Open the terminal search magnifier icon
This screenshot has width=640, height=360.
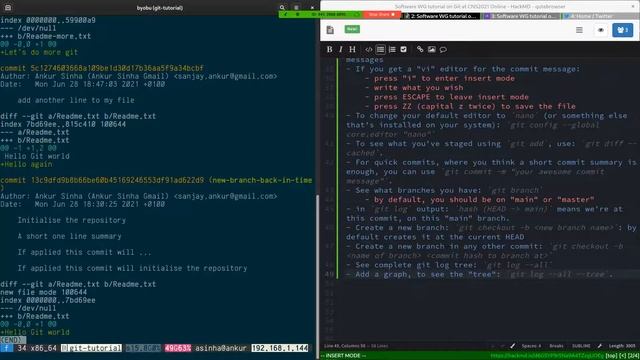point(282,8)
